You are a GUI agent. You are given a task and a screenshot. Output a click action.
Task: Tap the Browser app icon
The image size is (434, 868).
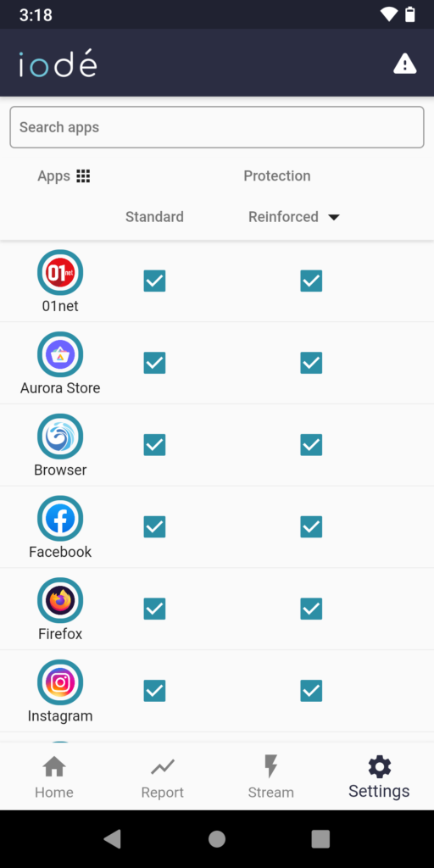[x=60, y=437]
